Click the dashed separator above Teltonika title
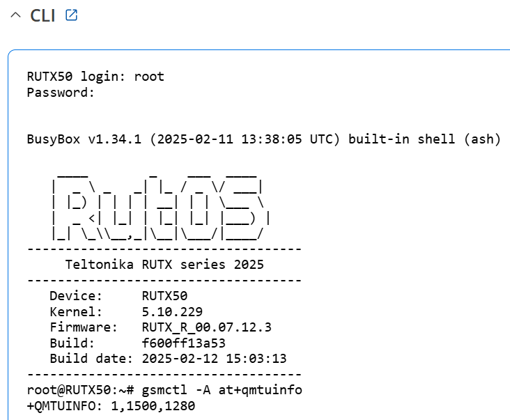This screenshot has width=510, height=420. 164,249
